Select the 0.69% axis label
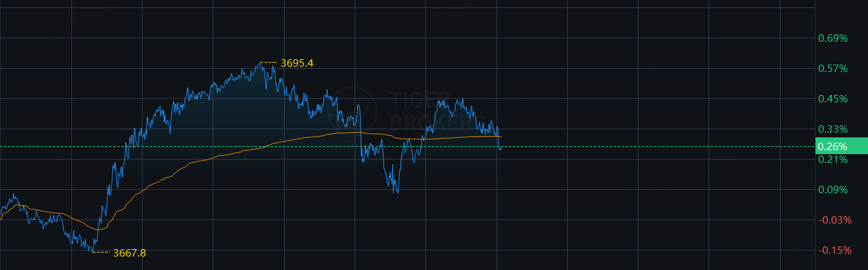 pos(832,38)
